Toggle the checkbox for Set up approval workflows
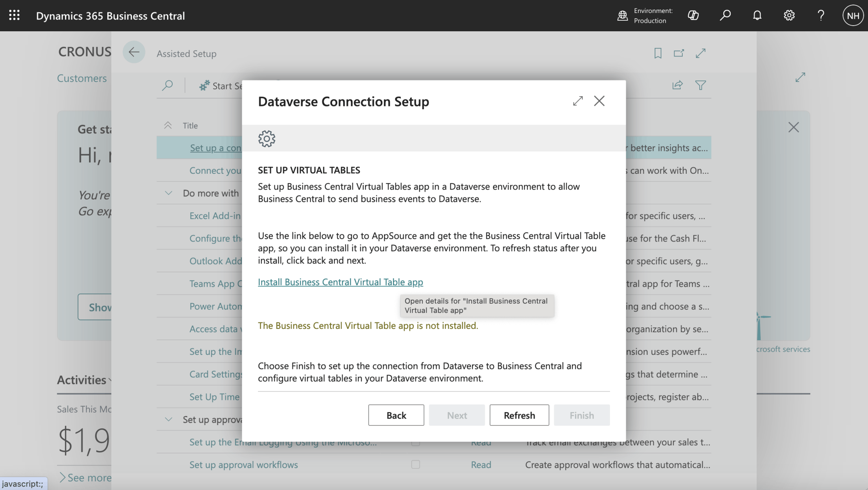 coord(415,464)
